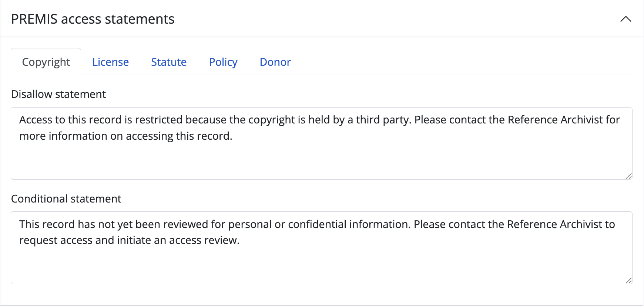Screen dimensions: 644x306
Task: Open the Donor tab
Action: coord(275,62)
